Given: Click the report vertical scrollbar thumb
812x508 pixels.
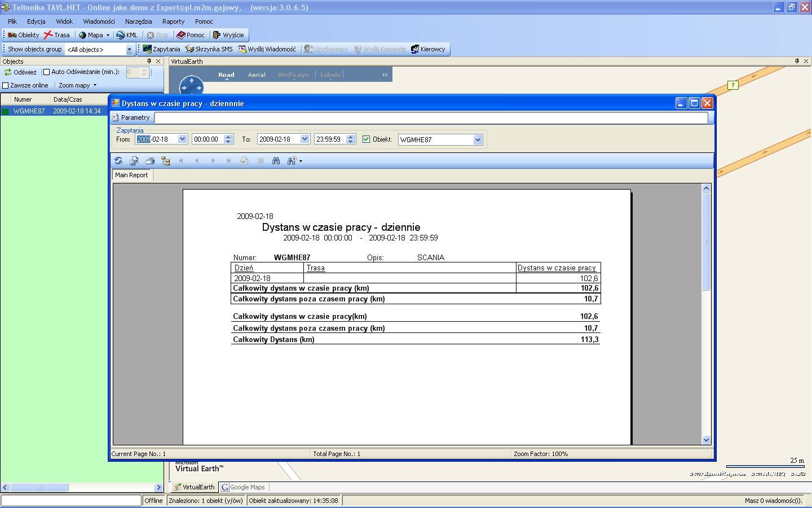Looking at the screenshot, I should [706, 242].
